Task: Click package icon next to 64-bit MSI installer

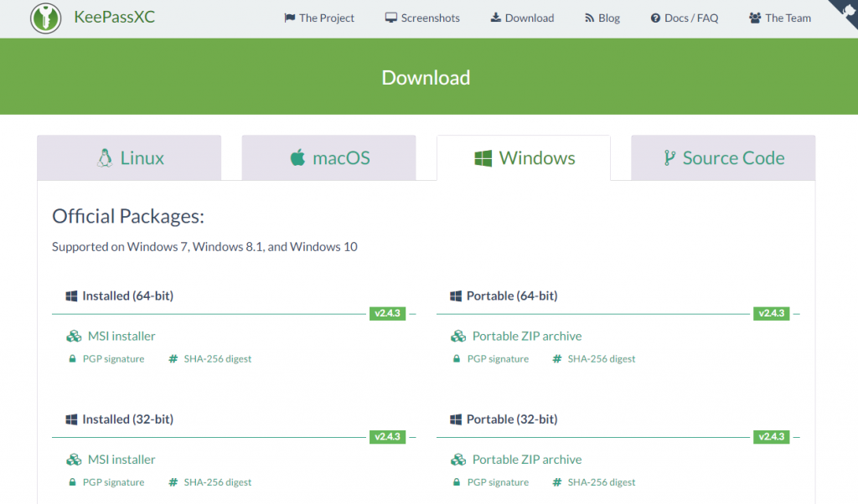Action: pos(74,337)
